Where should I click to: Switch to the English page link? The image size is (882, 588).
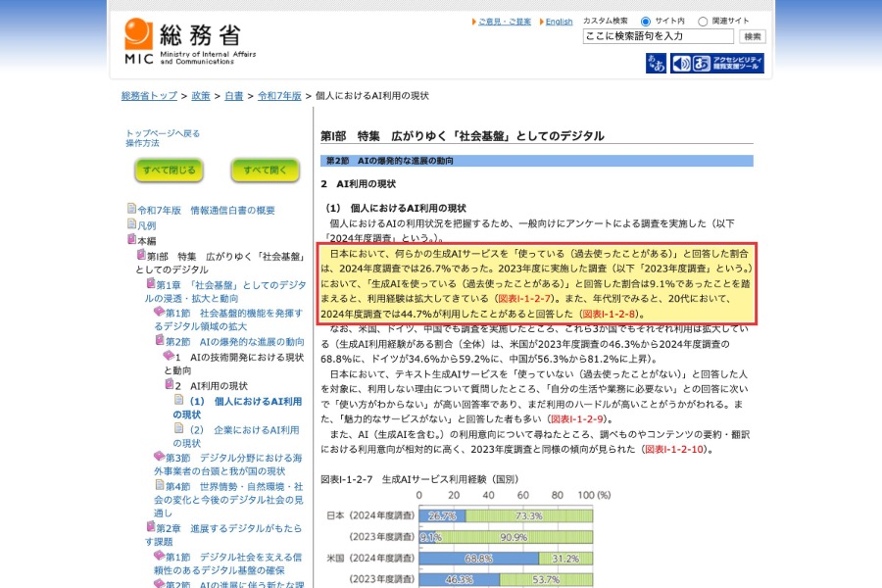pos(560,22)
